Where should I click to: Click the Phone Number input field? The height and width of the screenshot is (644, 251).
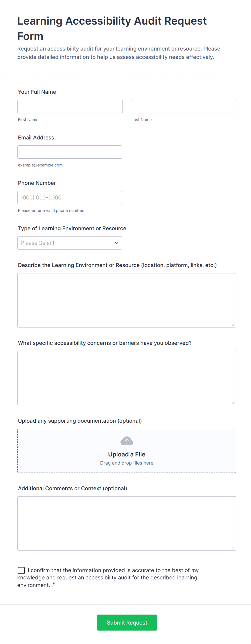(70, 198)
